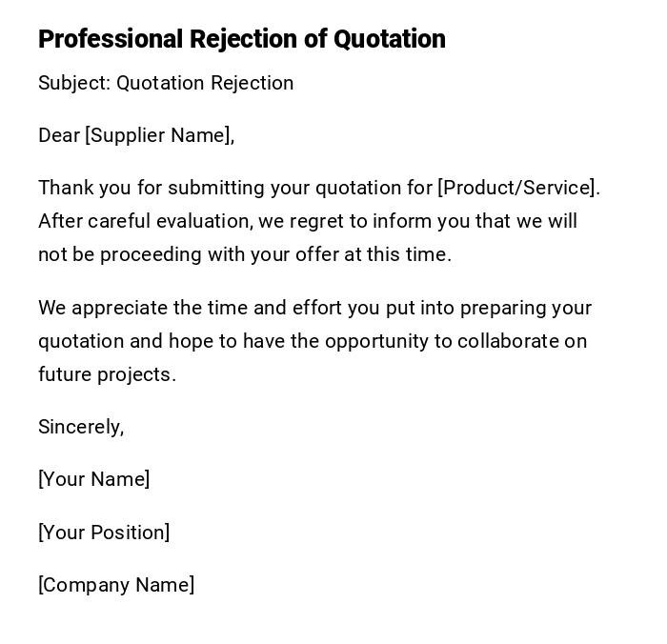The image size is (667, 644).
Task: Click the "Sincerely," closing line
Action: [x=81, y=427]
